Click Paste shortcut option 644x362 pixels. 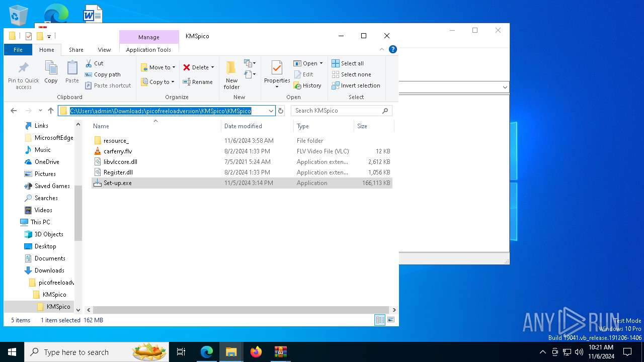pos(108,85)
